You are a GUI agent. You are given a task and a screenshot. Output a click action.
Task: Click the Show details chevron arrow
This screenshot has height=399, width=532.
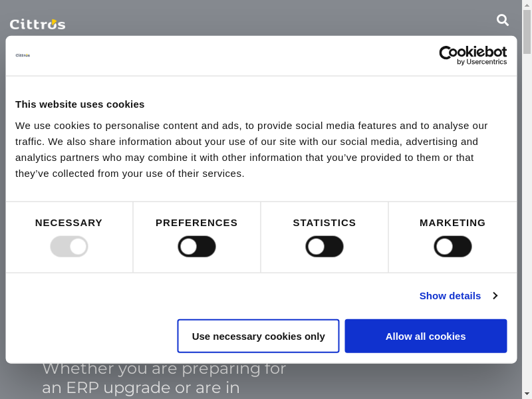tap(495, 295)
